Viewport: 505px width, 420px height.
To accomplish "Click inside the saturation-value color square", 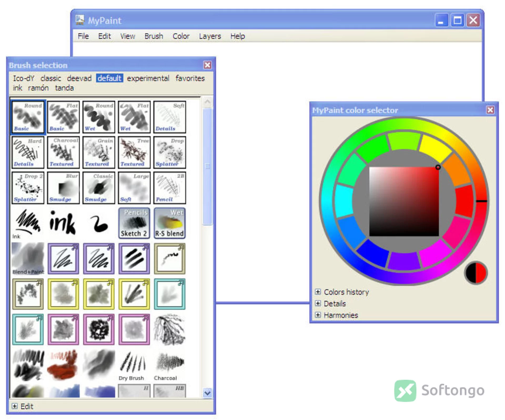I will point(404,202).
